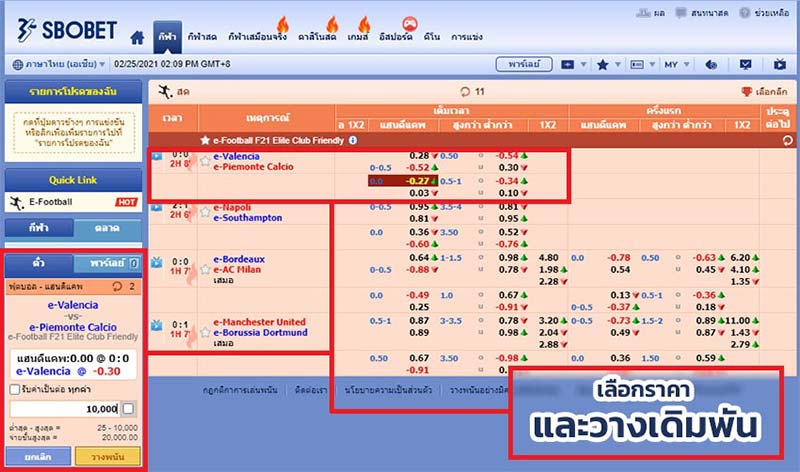Click the display layout toolbar icon
The width and height of the screenshot is (800, 472).
click(568, 64)
